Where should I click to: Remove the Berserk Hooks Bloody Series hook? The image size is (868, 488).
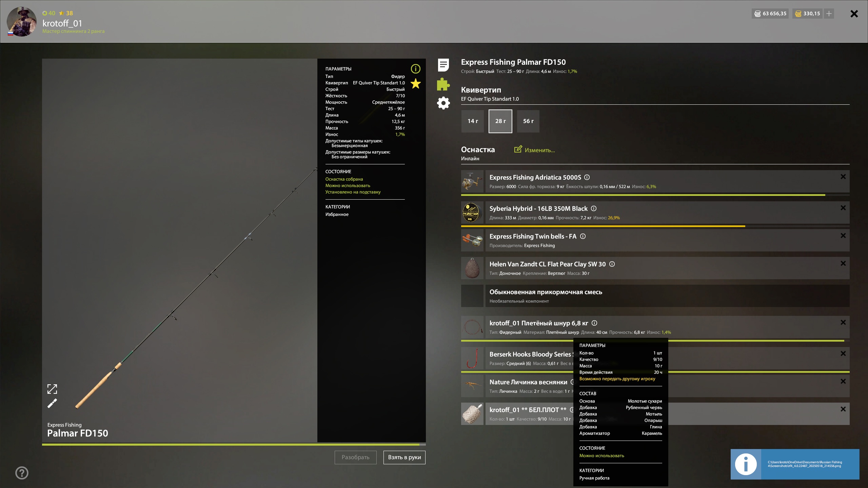(843, 353)
